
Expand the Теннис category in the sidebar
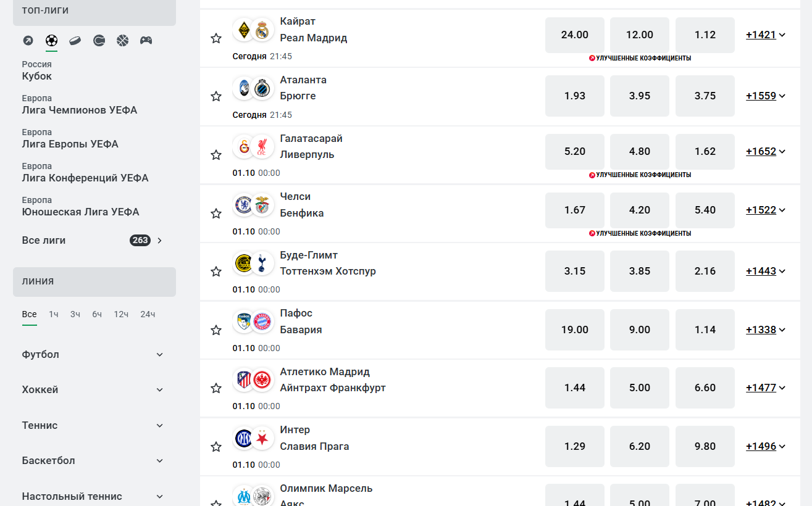pos(93,426)
